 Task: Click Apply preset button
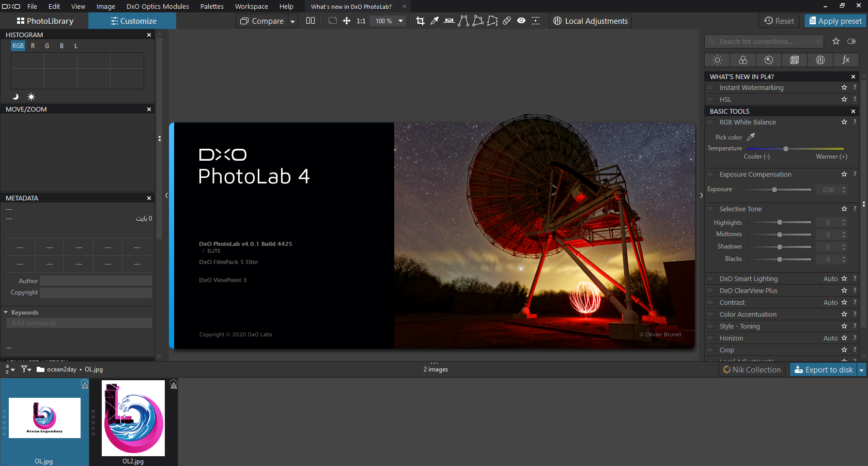click(x=835, y=21)
